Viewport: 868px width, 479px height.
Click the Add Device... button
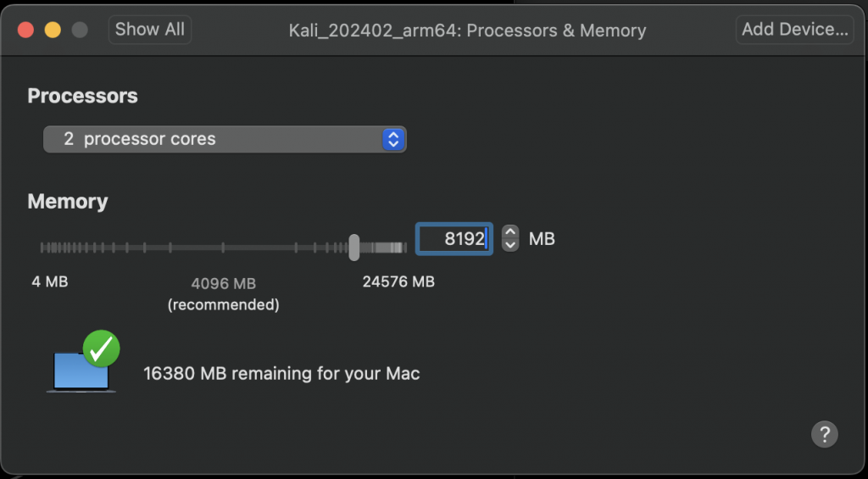[x=794, y=30]
